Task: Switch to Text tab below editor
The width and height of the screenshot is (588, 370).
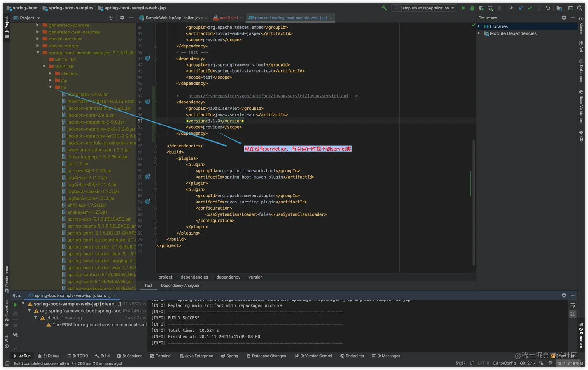Action: click(x=148, y=286)
